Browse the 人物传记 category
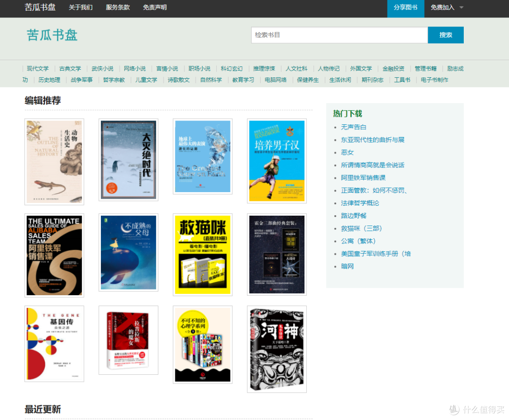The width and height of the screenshot is (509, 420). tap(328, 69)
